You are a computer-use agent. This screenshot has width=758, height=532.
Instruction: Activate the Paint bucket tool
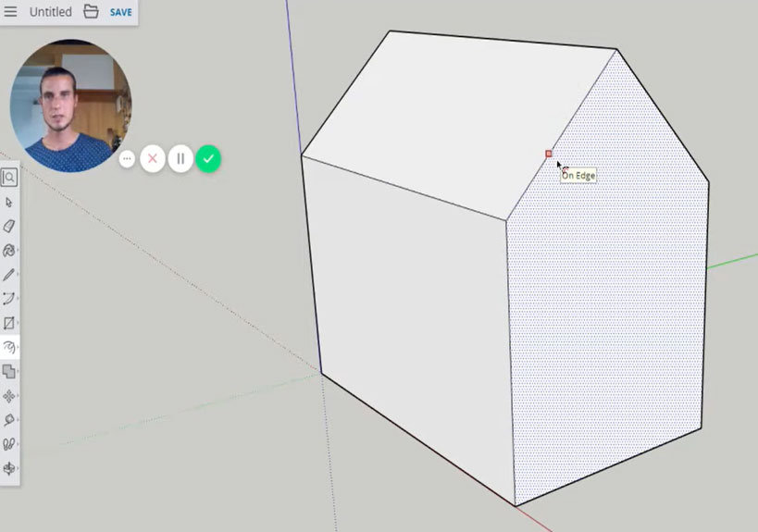point(9,250)
